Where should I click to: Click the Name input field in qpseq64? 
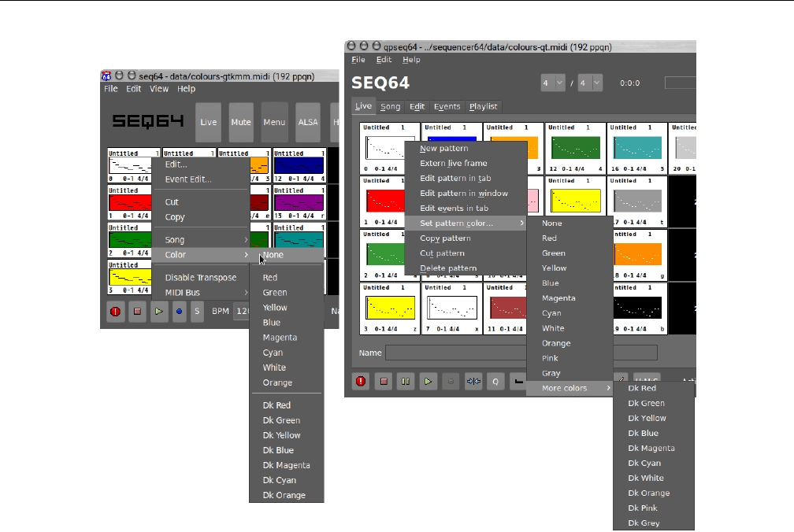pos(521,353)
